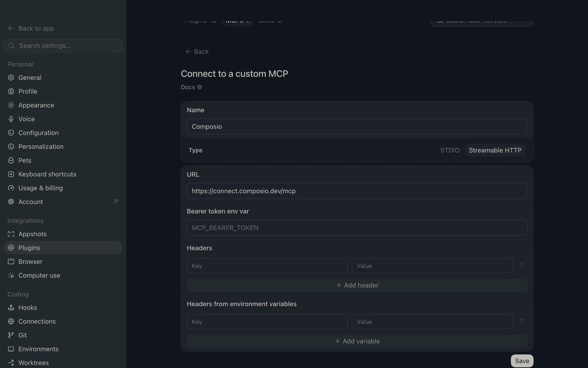Image resolution: width=588 pixels, height=368 pixels.
Task: Open Browser integration settings
Action: [63, 262]
